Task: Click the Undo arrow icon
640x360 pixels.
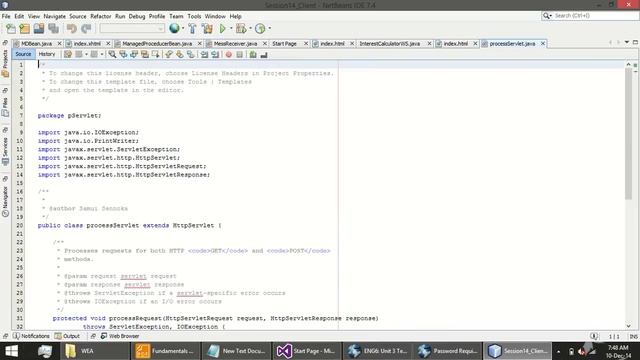Action: pyautogui.click(x=72, y=29)
